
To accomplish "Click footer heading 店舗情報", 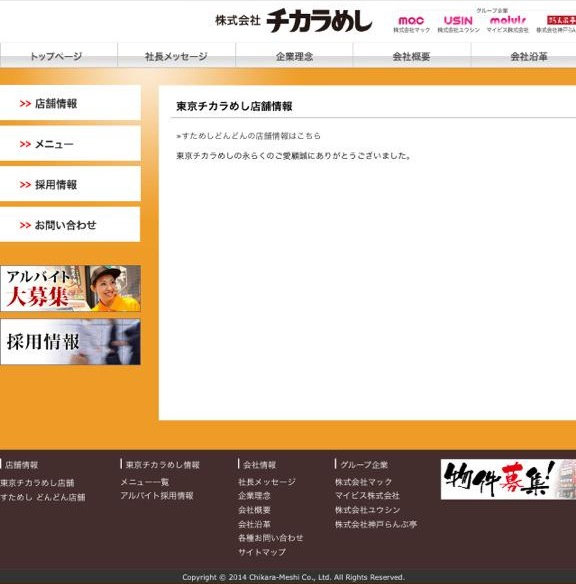I will click(x=21, y=465).
